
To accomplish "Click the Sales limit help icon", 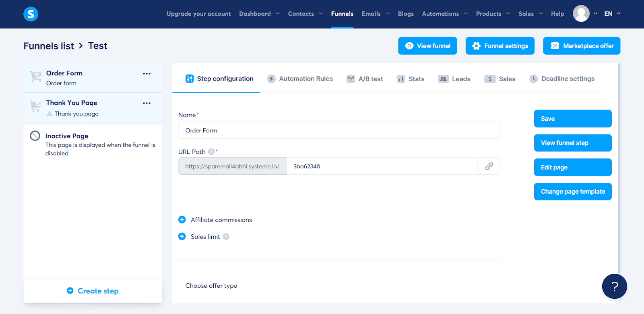I will click(226, 237).
